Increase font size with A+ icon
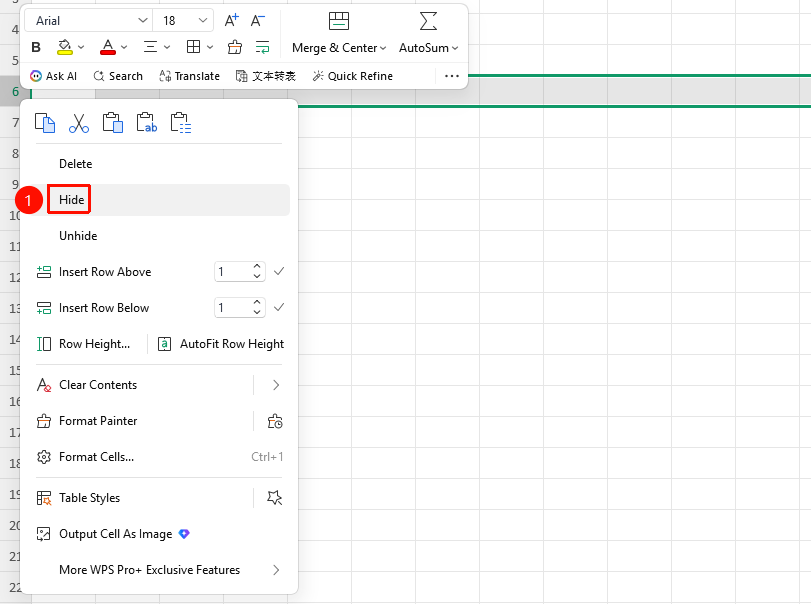This screenshot has height=604, width=811. pos(231,21)
